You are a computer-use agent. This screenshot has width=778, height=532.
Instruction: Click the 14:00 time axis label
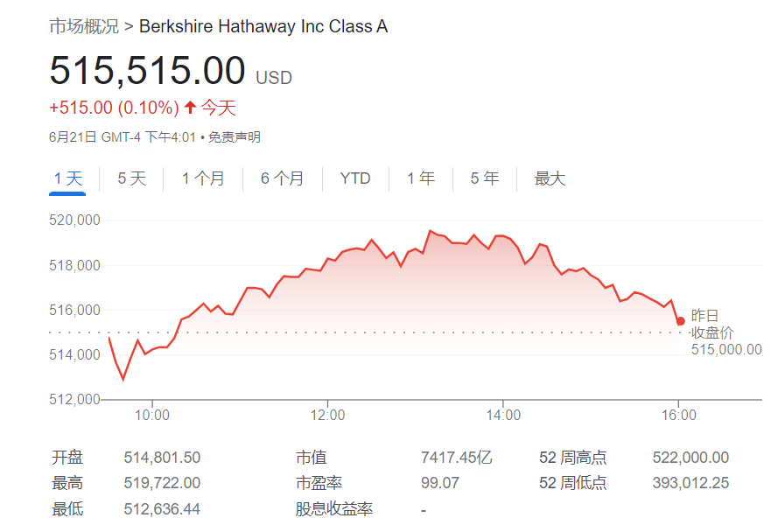tap(502, 415)
